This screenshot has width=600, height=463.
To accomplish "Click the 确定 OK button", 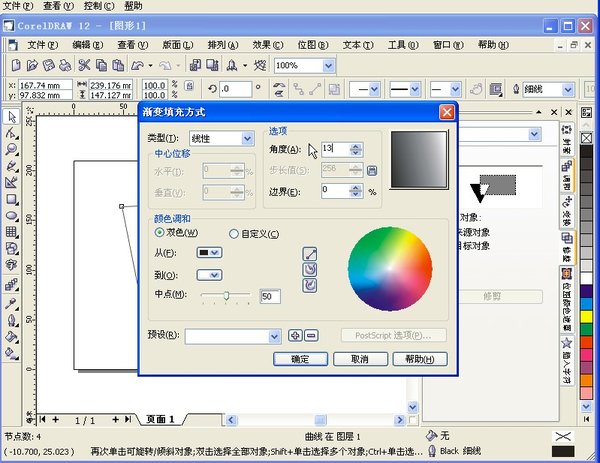I will pos(301,359).
